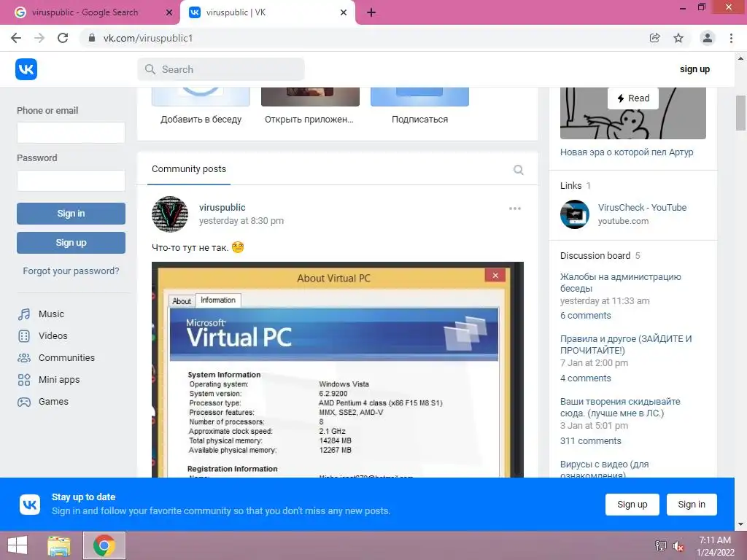Click the VirusCheck YouTube link avatar
This screenshot has height=560, width=747.
click(x=575, y=214)
